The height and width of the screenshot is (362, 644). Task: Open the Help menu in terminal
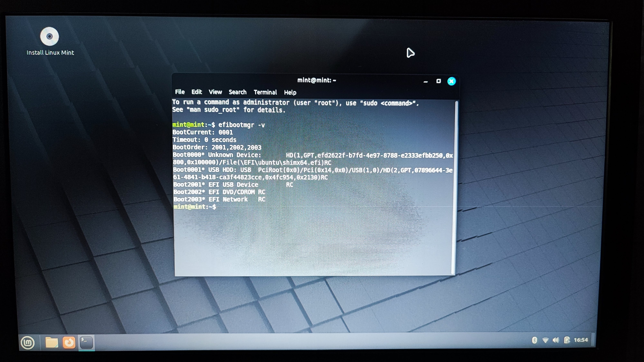point(290,93)
